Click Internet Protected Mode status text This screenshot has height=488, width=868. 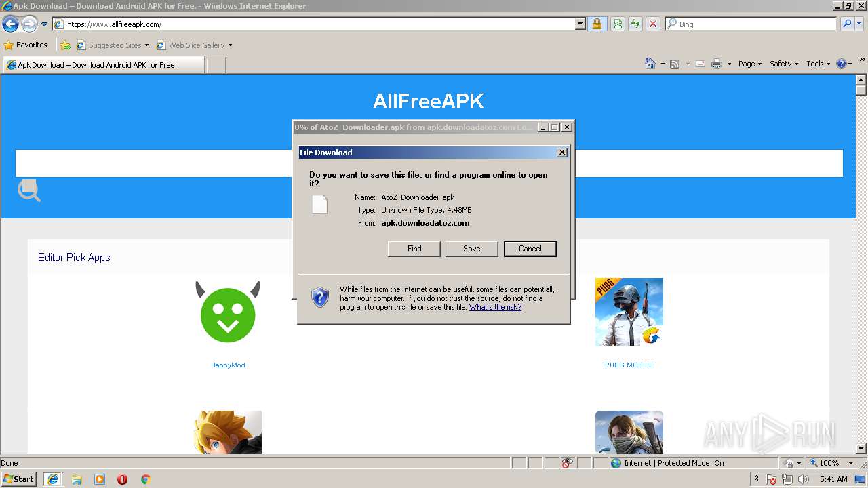(x=673, y=463)
